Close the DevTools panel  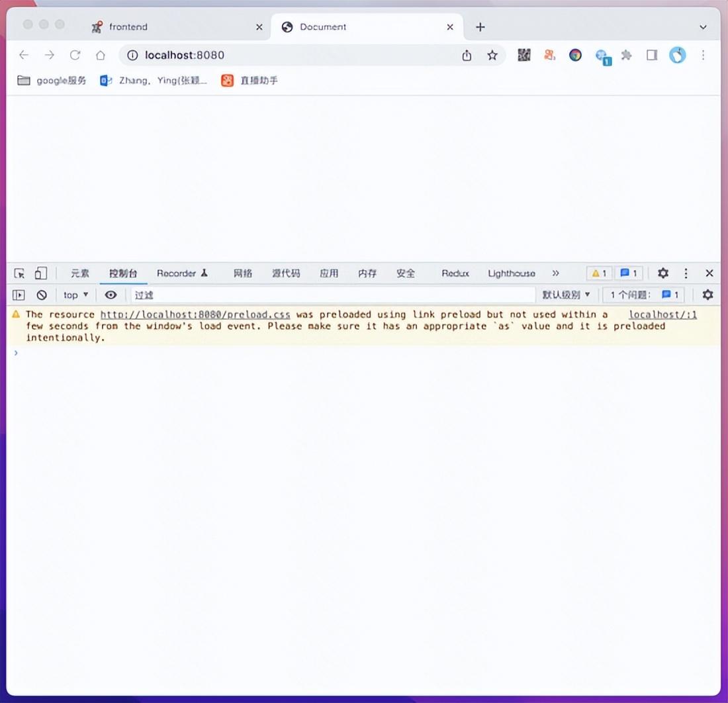[709, 273]
